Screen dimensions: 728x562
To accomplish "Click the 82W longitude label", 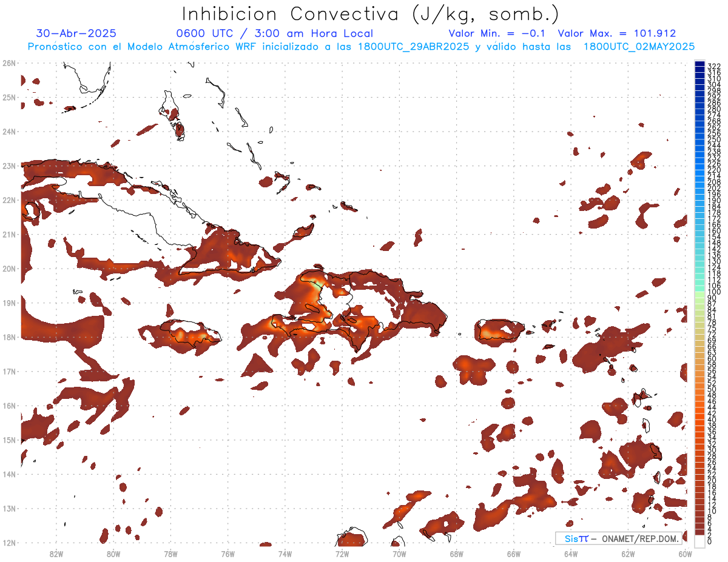I will tap(56, 554).
